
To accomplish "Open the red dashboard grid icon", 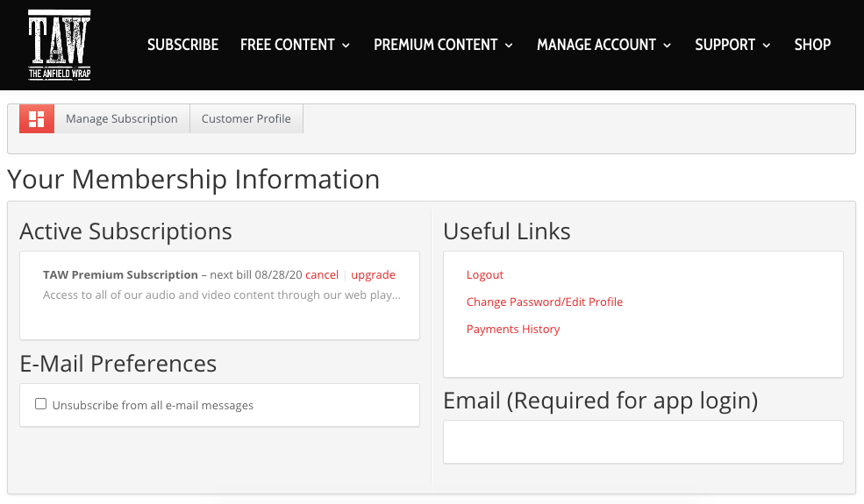I will click(x=36, y=118).
